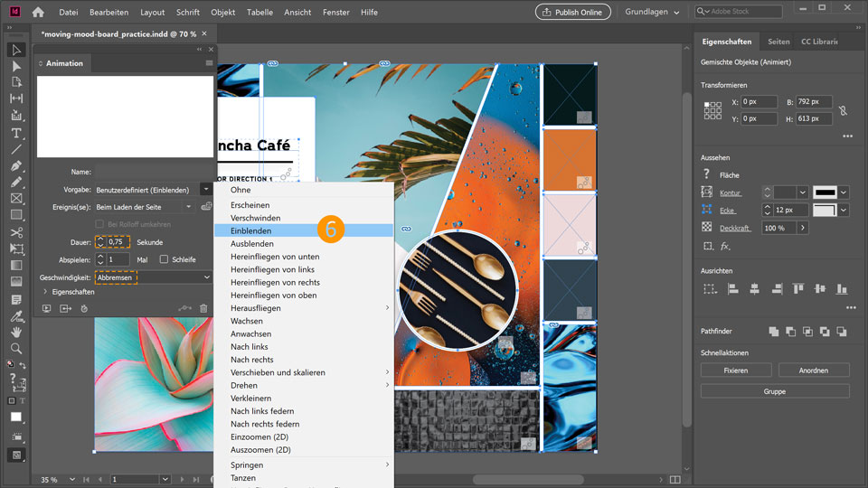Open the Objekt menu
This screenshot has height=488, width=868.
[222, 13]
